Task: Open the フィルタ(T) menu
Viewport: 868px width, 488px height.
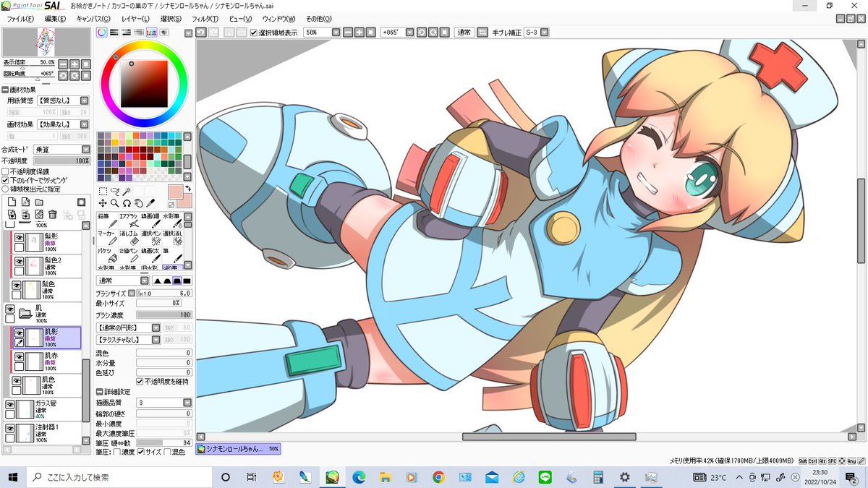Action: (205, 19)
